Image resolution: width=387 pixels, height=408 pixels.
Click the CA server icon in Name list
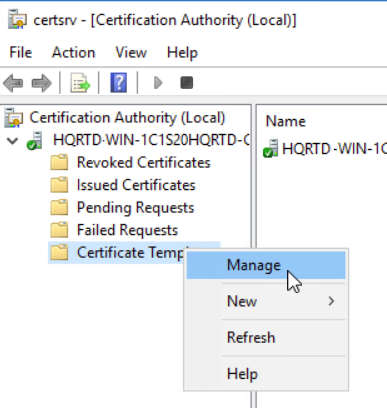tap(270, 148)
